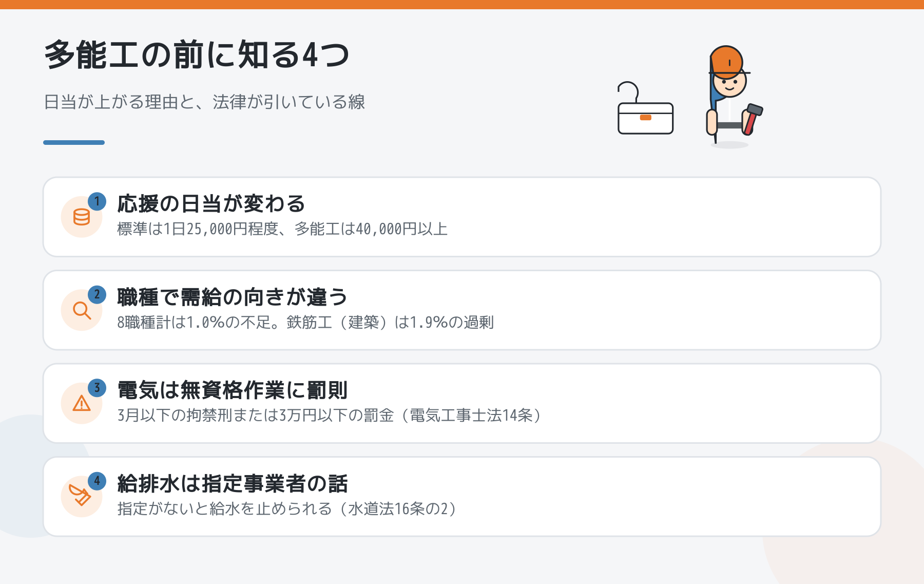Click the magnifying glass icon in card 2

tap(82, 310)
